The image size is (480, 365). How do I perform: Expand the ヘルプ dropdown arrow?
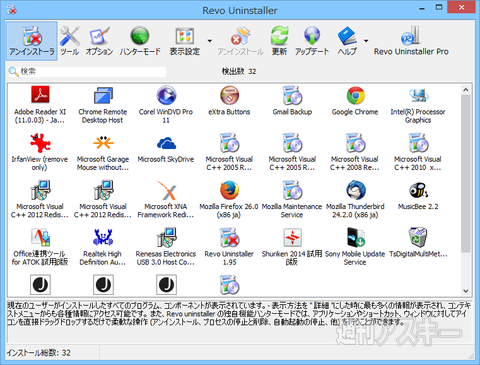click(x=366, y=41)
